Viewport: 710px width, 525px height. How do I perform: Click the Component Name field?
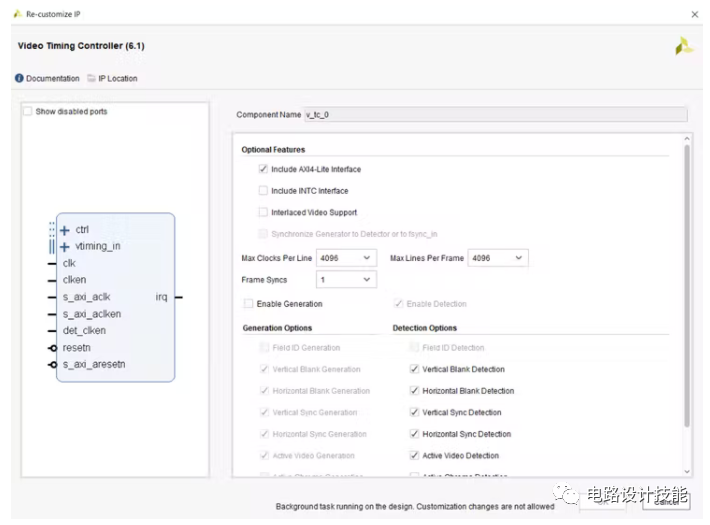click(x=495, y=115)
